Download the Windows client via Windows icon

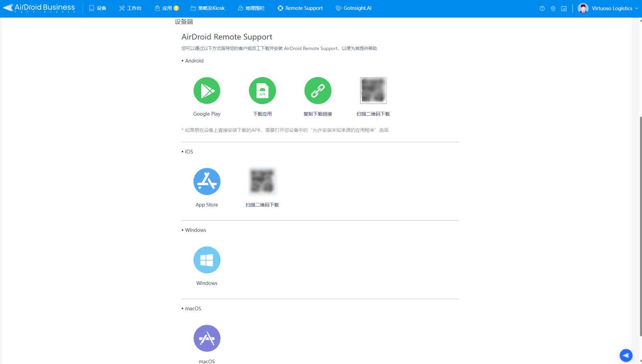(x=207, y=260)
